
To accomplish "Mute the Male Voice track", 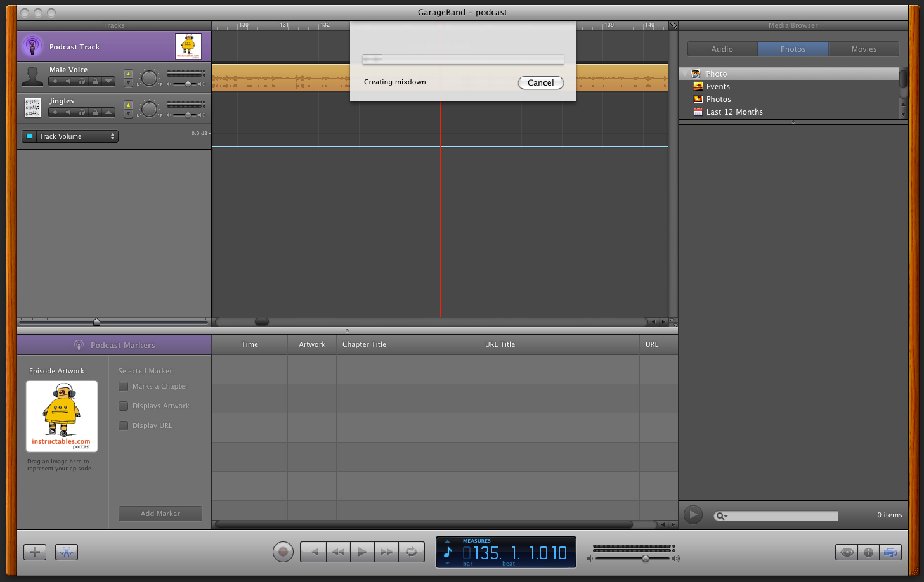I will (x=68, y=81).
